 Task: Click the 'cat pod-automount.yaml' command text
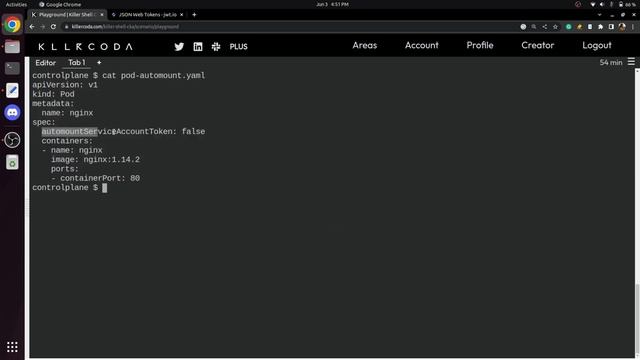coord(154,76)
